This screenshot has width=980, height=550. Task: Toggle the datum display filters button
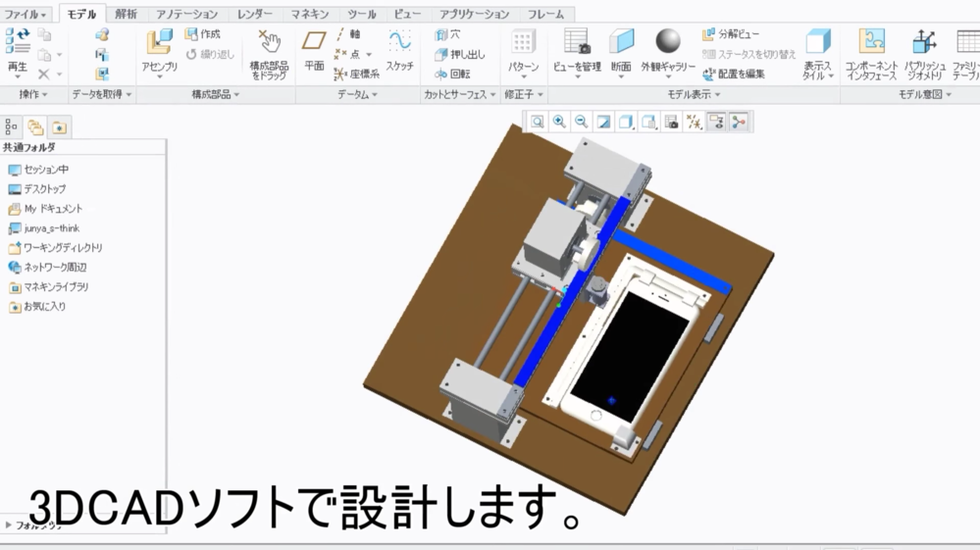tap(694, 123)
